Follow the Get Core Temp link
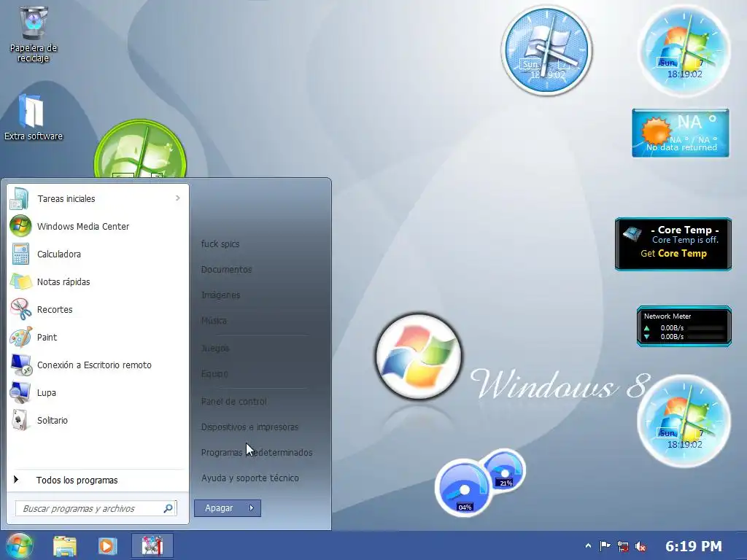The width and height of the screenshot is (747, 560). [x=673, y=253]
